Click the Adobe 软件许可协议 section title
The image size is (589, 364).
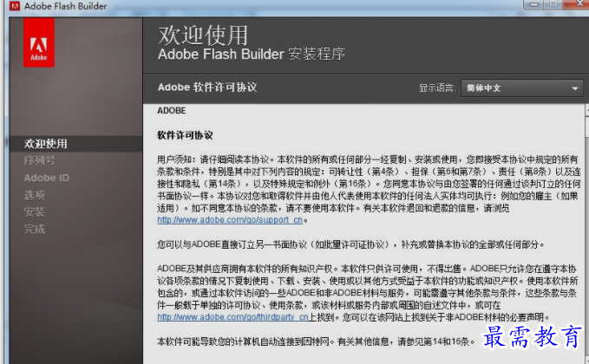207,88
